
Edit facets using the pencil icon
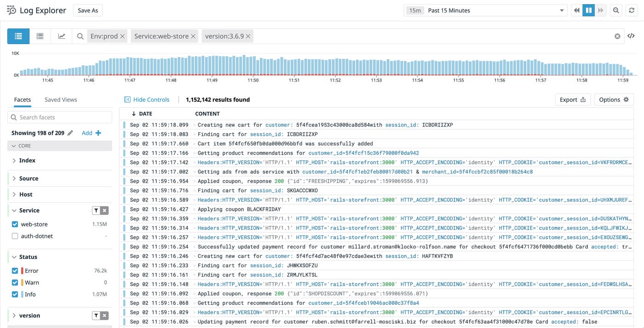point(70,132)
